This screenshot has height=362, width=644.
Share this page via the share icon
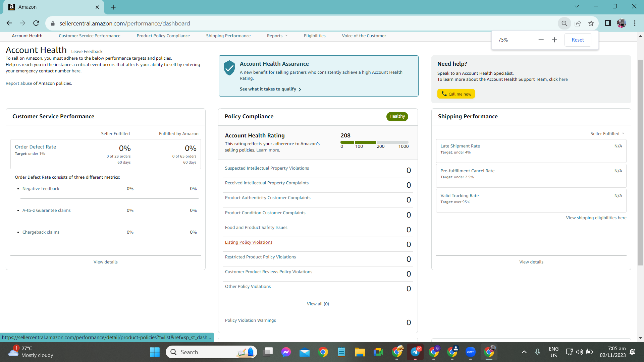pyautogui.click(x=578, y=23)
